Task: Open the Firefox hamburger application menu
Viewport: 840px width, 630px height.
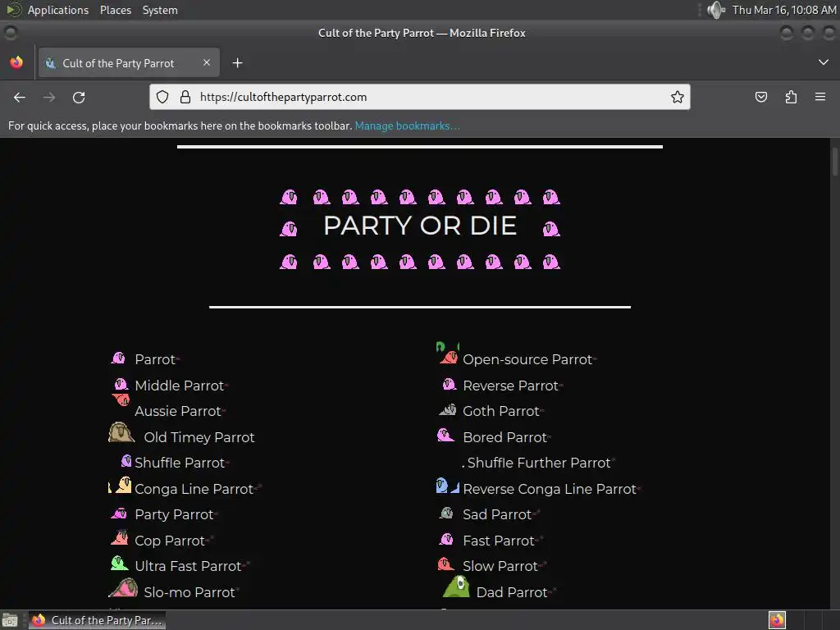Action: coord(820,97)
